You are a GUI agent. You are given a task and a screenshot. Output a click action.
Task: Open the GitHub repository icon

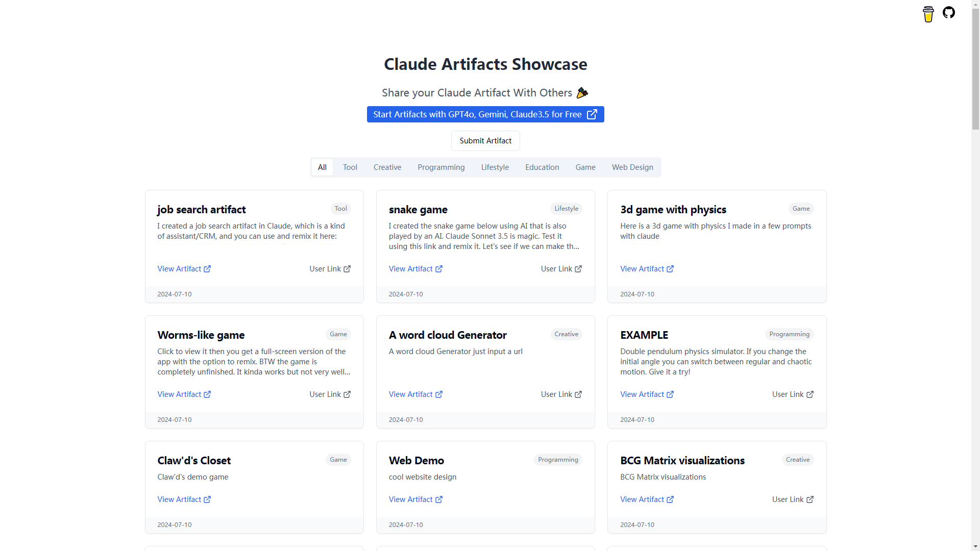click(949, 12)
